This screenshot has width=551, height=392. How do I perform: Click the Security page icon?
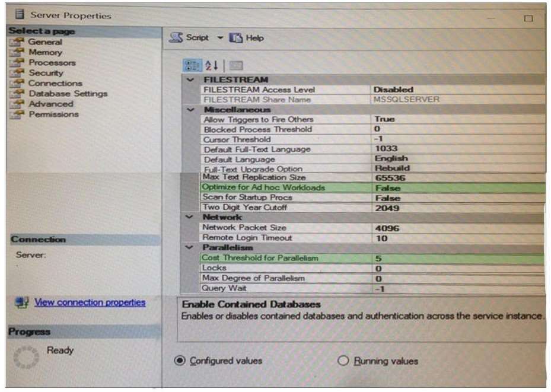click(x=17, y=73)
